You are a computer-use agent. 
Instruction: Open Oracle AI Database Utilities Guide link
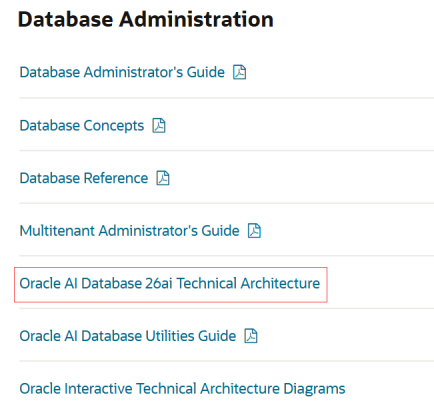128,336
